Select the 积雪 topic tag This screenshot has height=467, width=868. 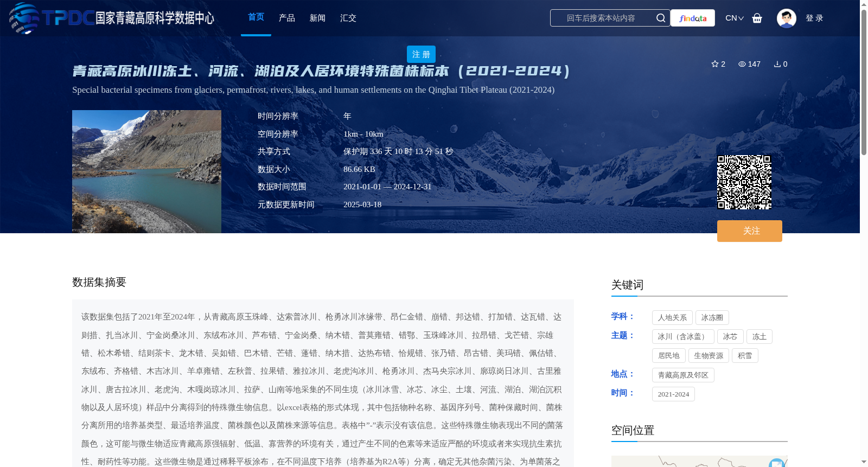click(x=745, y=355)
